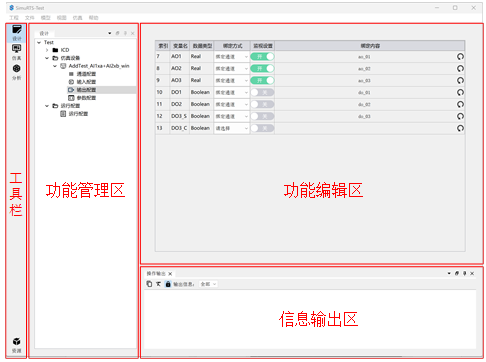
Task: Clear output with the broom icon
Action: (158, 284)
